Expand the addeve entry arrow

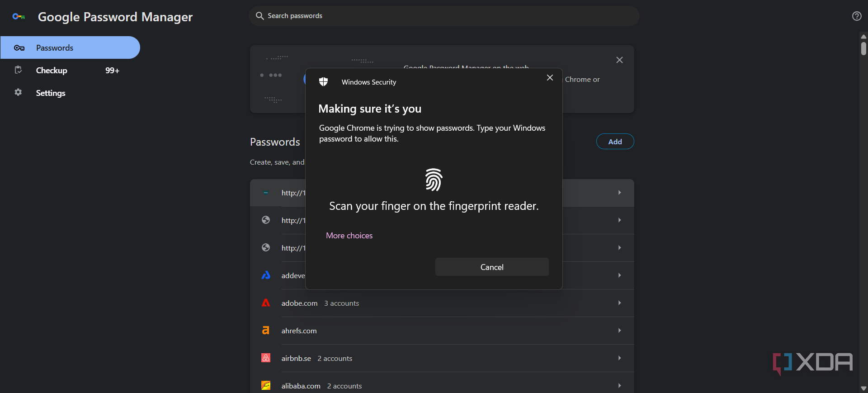click(619, 275)
